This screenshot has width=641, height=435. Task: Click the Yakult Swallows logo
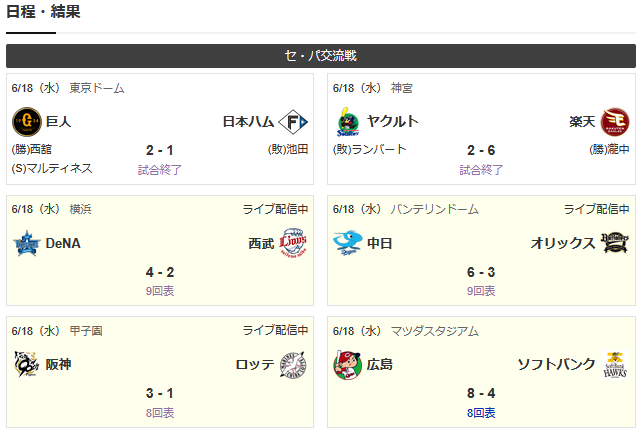pyautogui.click(x=348, y=122)
